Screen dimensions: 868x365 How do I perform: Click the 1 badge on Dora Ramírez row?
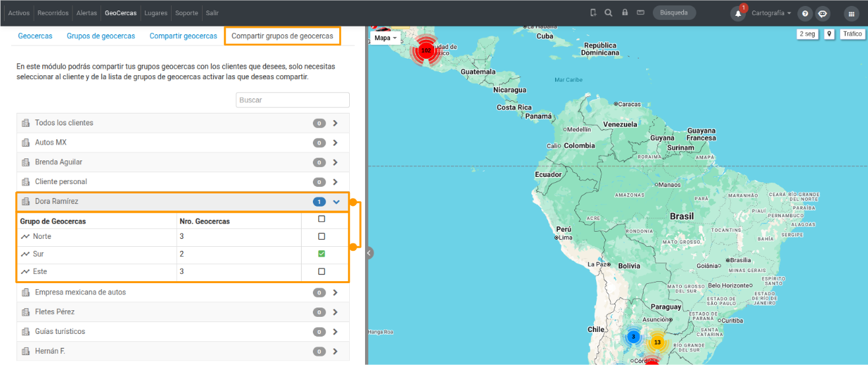pyautogui.click(x=319, y=202)
